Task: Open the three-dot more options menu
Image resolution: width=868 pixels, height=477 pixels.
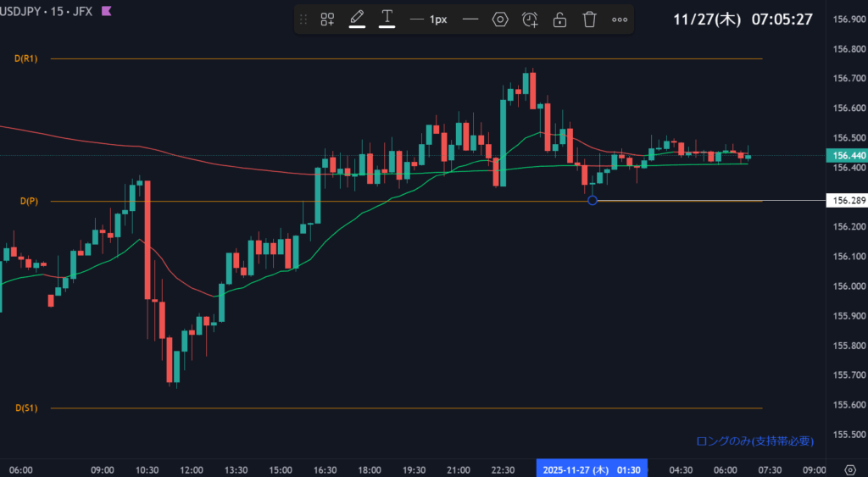Action: click(x=620, y=19)
